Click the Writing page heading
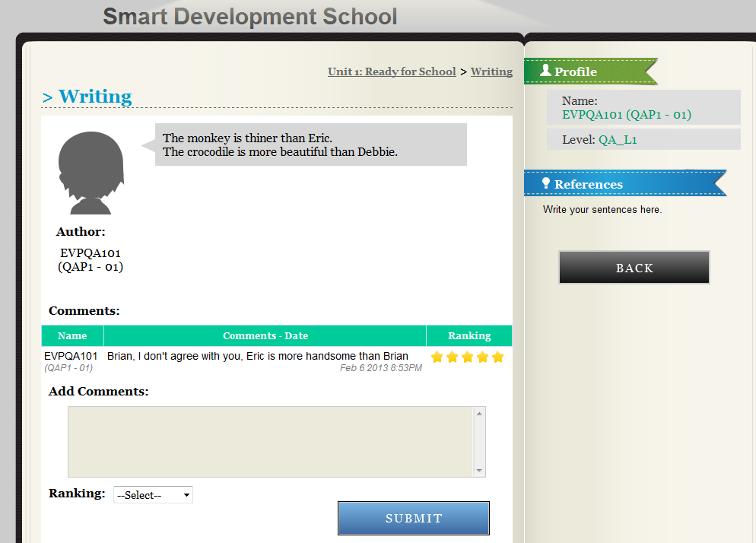The height and width of the screenshot is (543, 756). click(95, 97)
